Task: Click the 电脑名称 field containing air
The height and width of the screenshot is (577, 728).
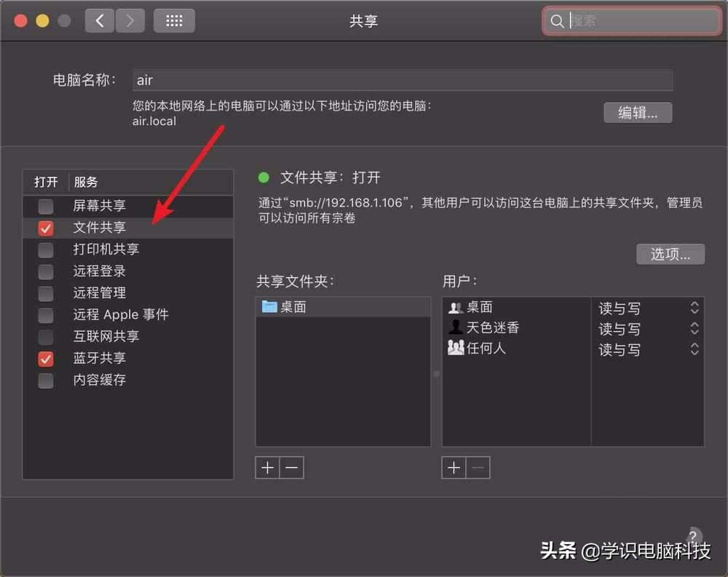Action: [x=402, y=80]
